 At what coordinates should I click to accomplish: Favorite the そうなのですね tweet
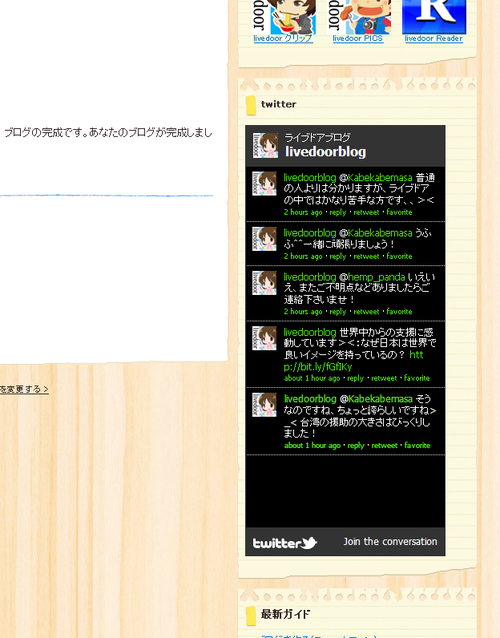(417, 446)
